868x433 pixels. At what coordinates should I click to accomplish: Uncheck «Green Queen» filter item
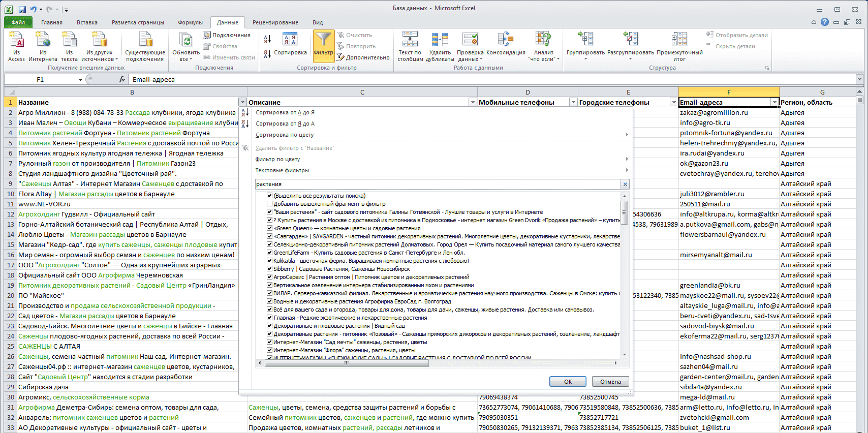(270, 228)
